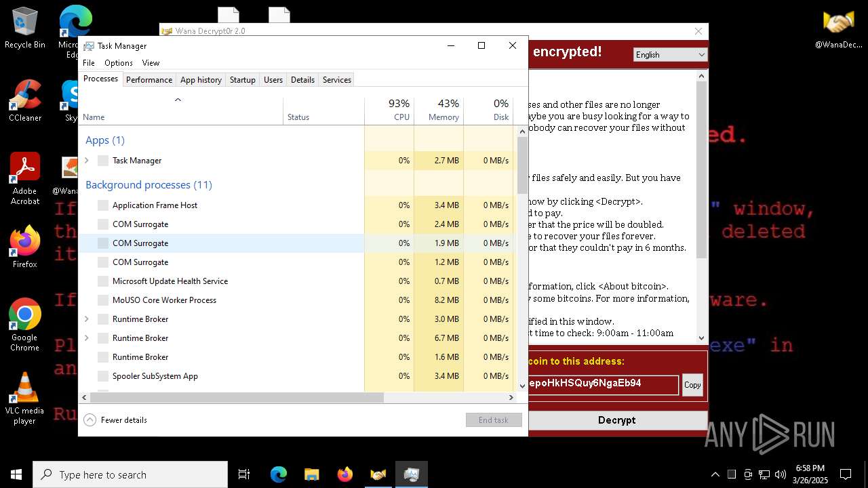Click Fewer details link

pos(124,420)
